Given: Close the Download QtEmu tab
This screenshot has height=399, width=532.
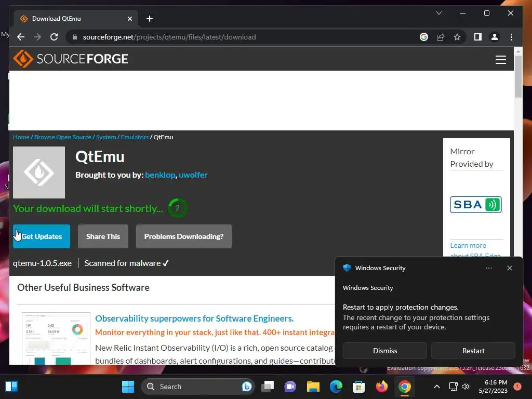Looking at the screenshot, I should (x=129, y=19).
